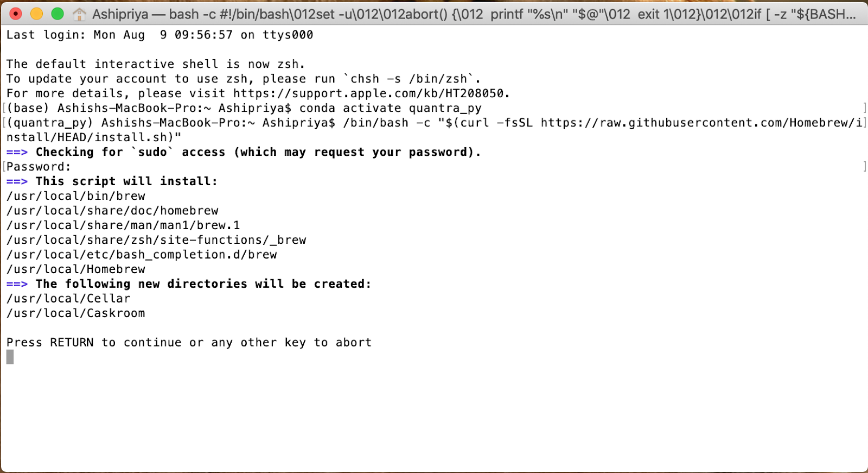Click the right bracket mark beside conda command line

pyautogui.click(x=864, y=108)
